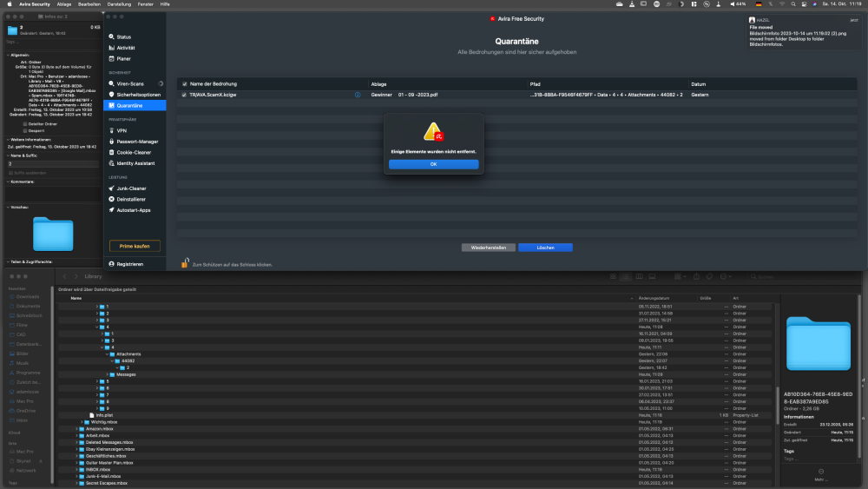Image resolution: width=868 pixels, height=489 pixels.
Task: Click the Finder forward arrow
Action: pyautogui.click(x=76, y=276)
